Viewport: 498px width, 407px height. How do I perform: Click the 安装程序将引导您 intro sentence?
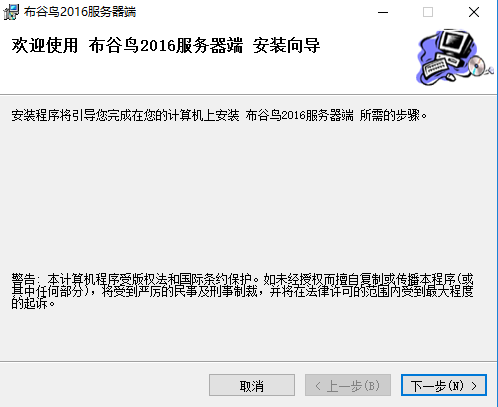(219, 115)
